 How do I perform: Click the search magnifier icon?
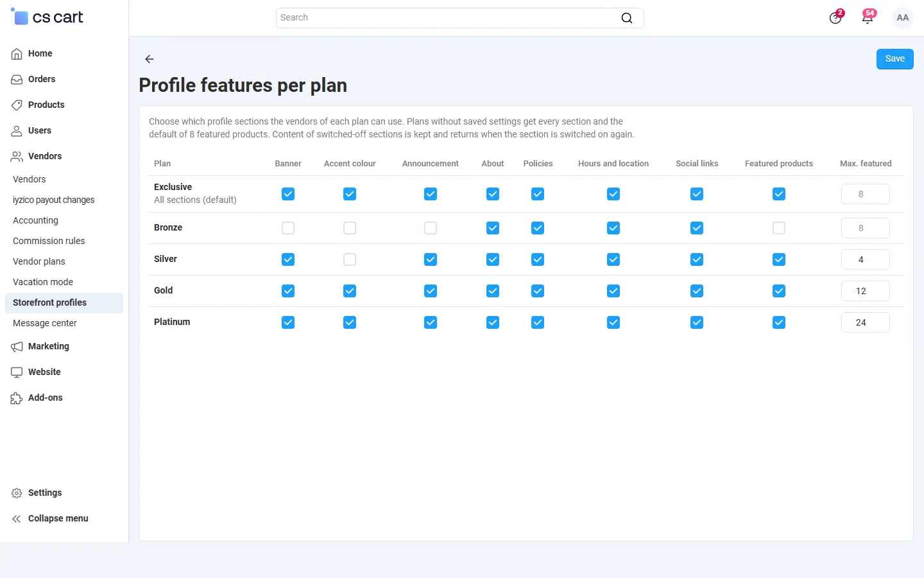(x=627, y=18)
